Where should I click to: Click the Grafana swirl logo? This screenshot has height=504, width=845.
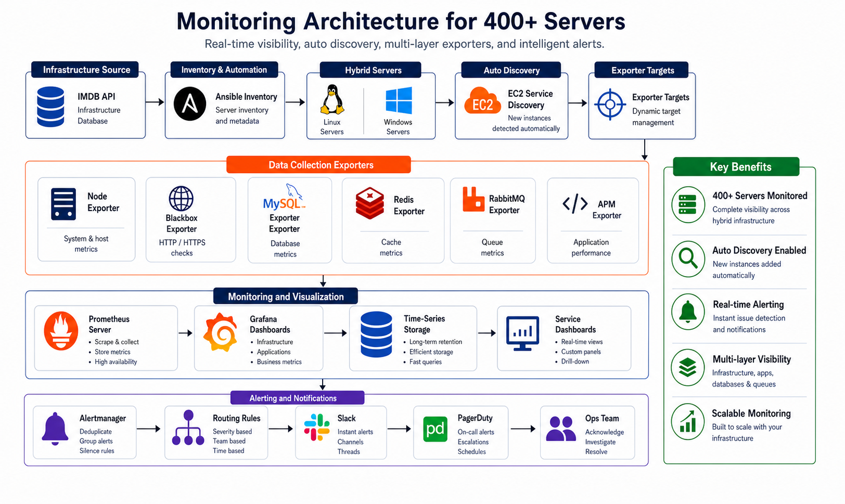[x=221, y=333]
